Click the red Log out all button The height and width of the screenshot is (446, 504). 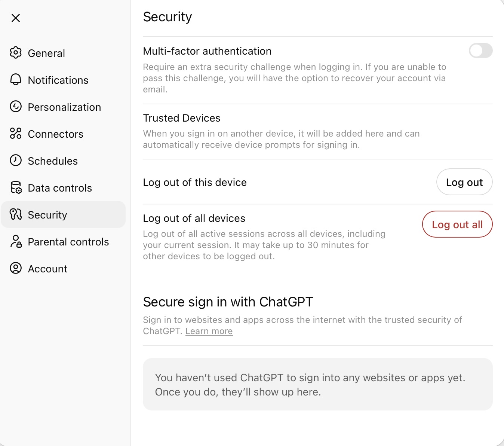pos(457,224)
